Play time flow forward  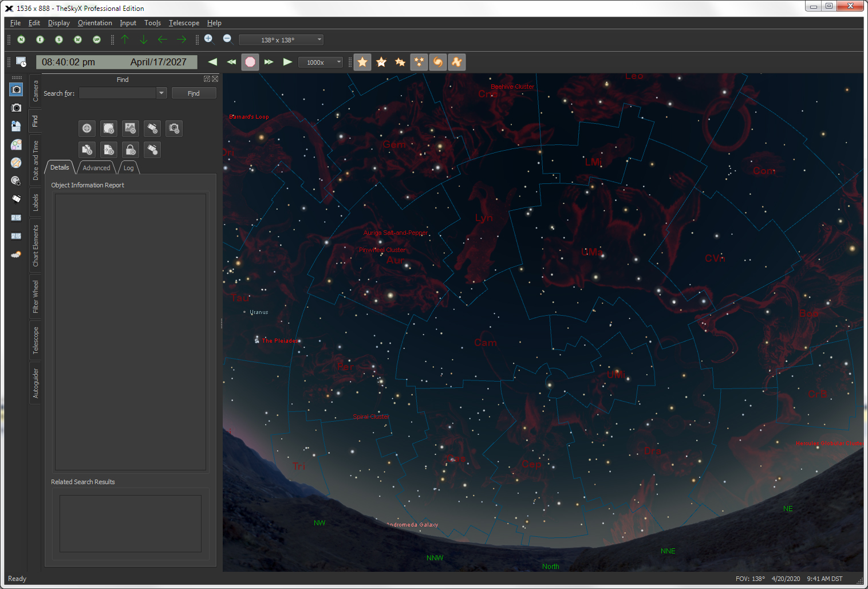pyautogui.click(x=288, y=62)
